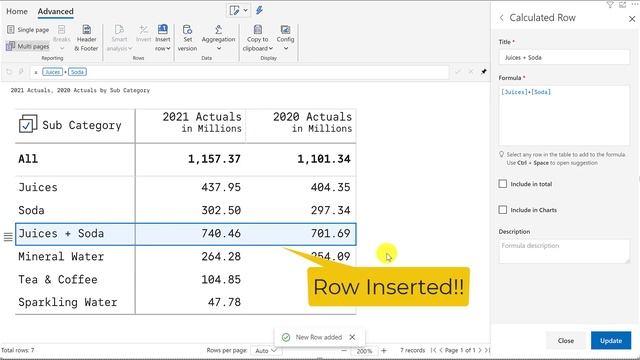This screenshot has height=360, width=640.
Task: Select the Juices row label
Action: [38, 187]
